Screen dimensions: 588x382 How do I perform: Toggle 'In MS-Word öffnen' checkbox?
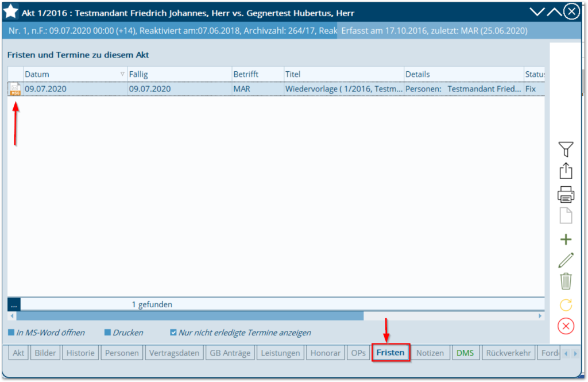coord(11,333)
